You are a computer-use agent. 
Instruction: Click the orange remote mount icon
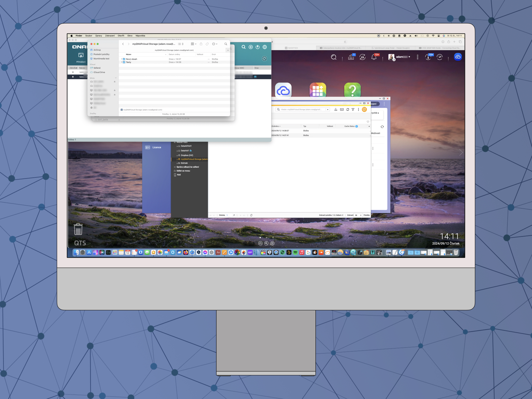point(364,109)
